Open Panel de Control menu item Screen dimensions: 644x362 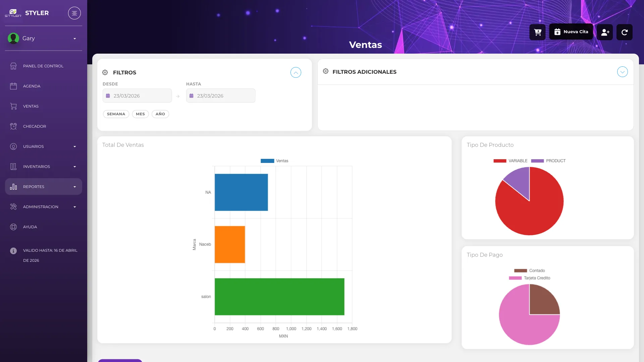[44, 66]
